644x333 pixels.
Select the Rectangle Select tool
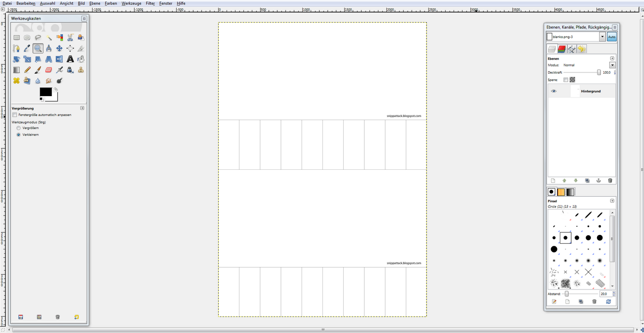point(17,37)
